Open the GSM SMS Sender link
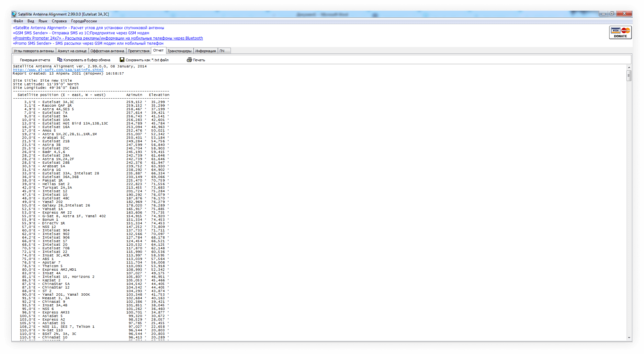The height and width of the screenshot is (354, 644). (81, 33)
